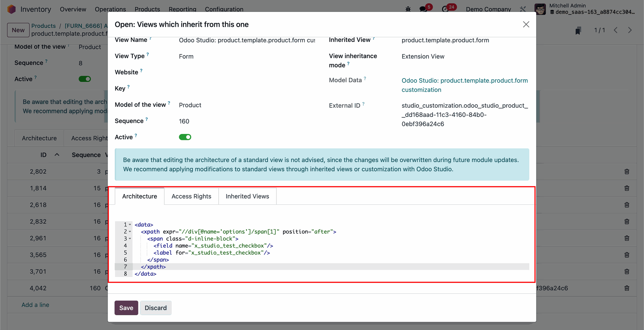Delete row with ID 2,832
This screenshot has width=644, height=330.
627,222
